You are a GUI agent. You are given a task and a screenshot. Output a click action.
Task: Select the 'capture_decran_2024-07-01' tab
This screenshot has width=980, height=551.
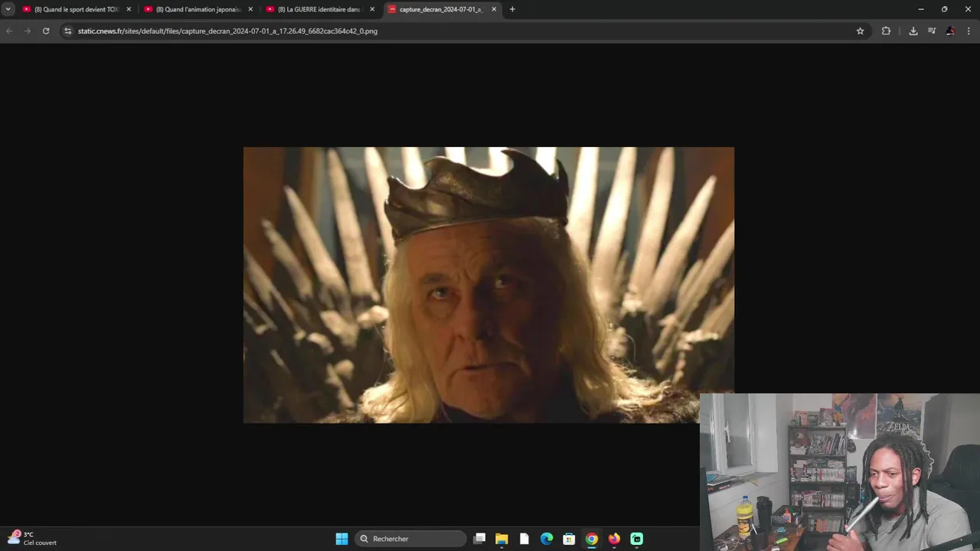pyautogui.click(x=442, y=9)
